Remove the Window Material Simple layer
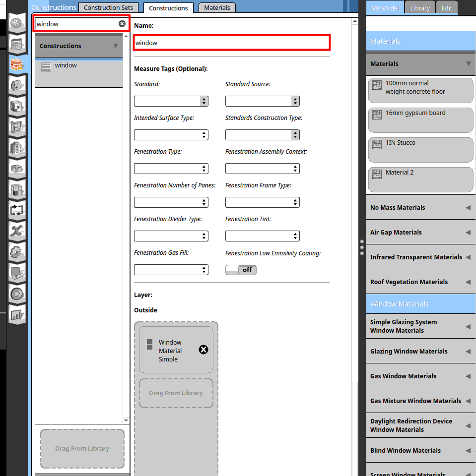The width and height of the screenshot is (476, 476). (x=203, y=350)
